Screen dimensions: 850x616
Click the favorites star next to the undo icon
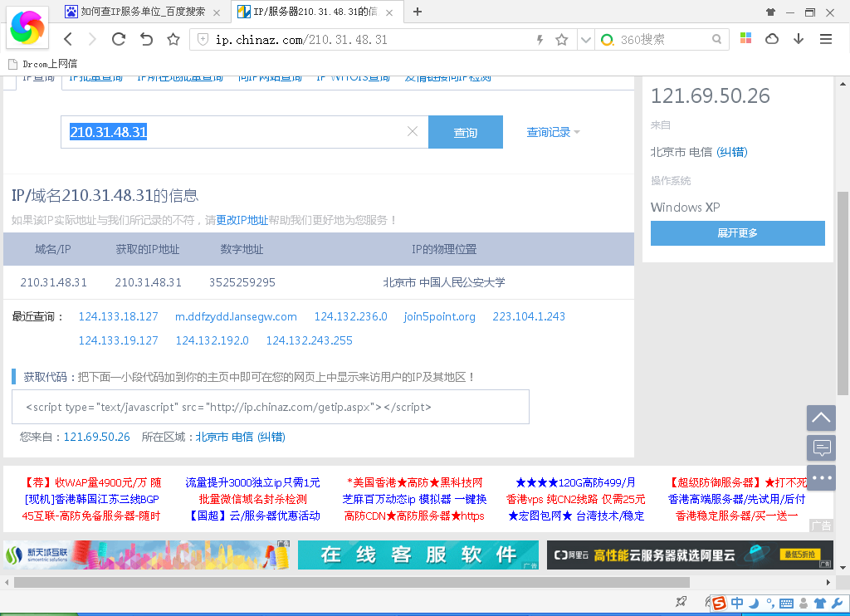click(173, 39)
